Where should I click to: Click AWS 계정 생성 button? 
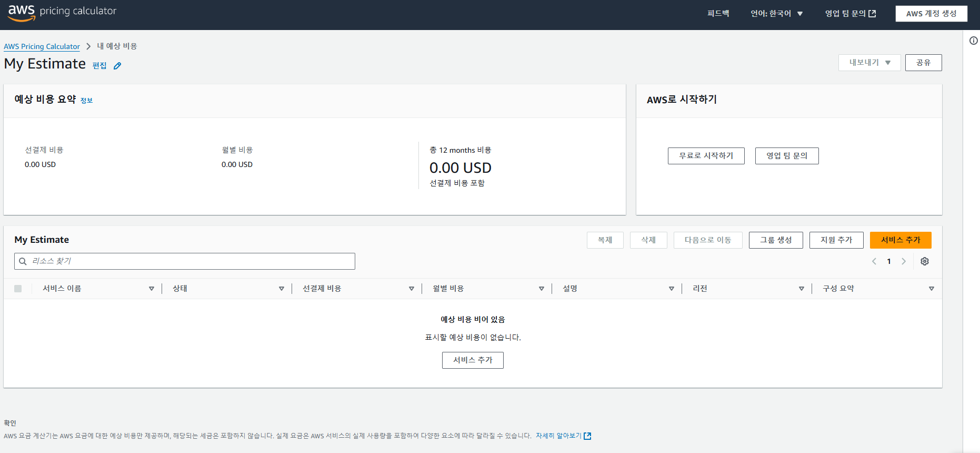(931, 14)
